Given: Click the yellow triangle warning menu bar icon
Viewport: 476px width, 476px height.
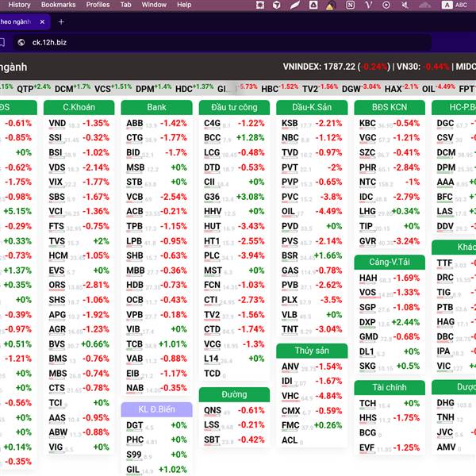Looking at the screenshot, I should click(x=330, y=6).
